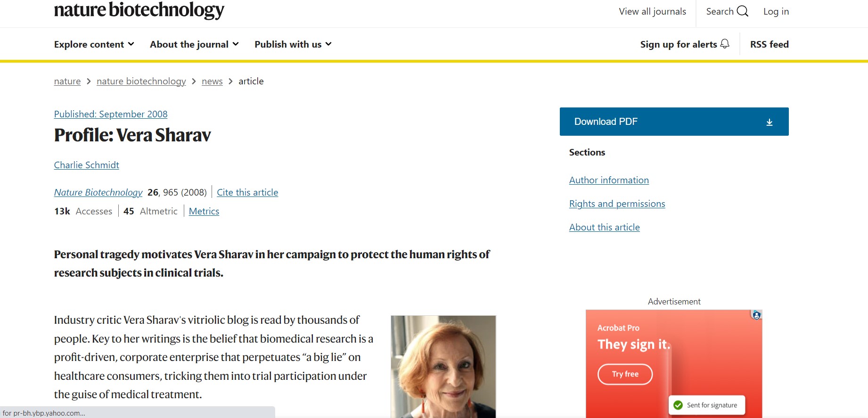868x418 pixels.
Task: Jump to Rights and permissions section
Action: pos(617,204)
